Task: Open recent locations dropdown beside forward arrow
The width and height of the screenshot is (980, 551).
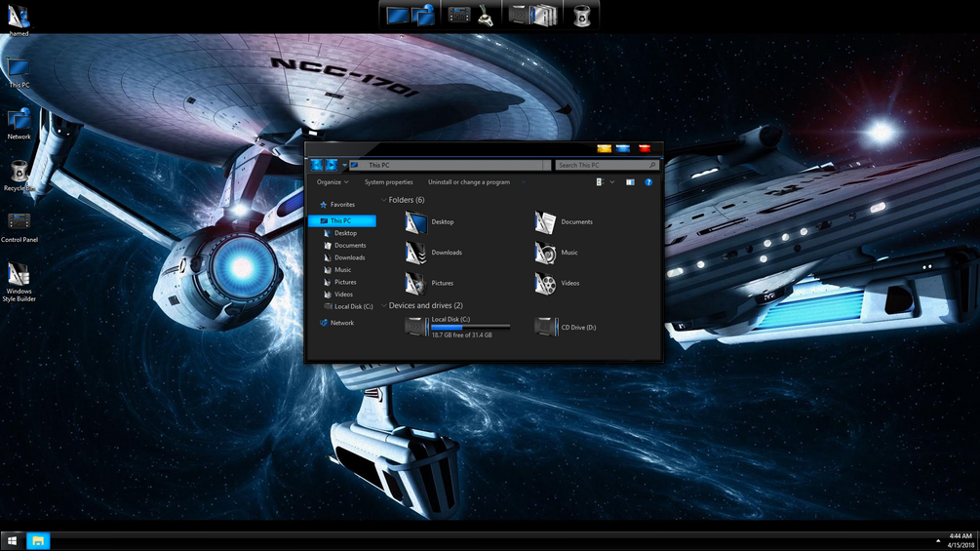Action: 344,165
